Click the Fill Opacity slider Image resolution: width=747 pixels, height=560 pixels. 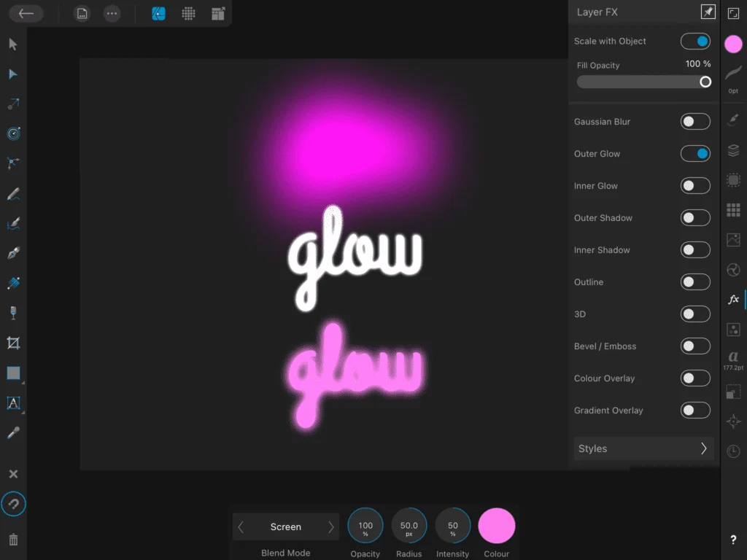click(642, 82)
